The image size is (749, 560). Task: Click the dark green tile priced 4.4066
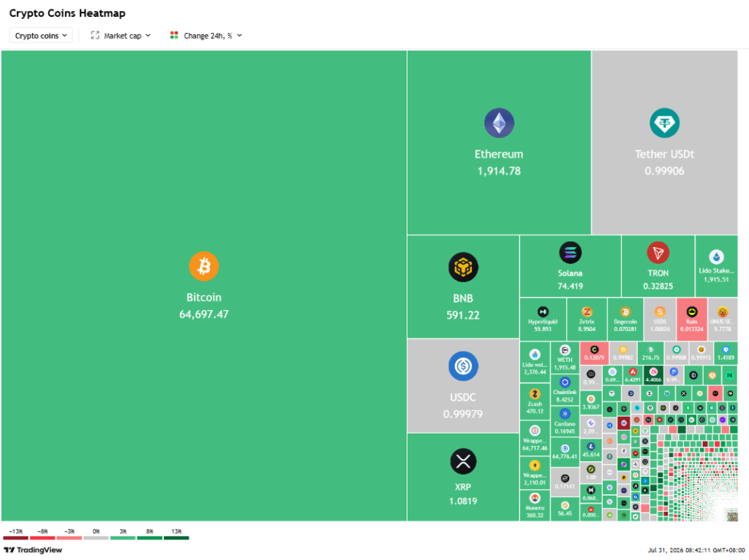653,375
